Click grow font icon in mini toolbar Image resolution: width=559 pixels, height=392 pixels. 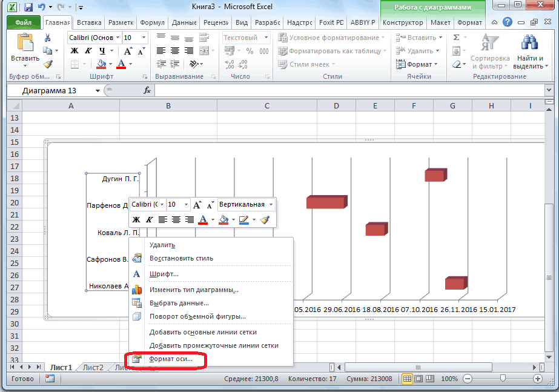[199, 205]
